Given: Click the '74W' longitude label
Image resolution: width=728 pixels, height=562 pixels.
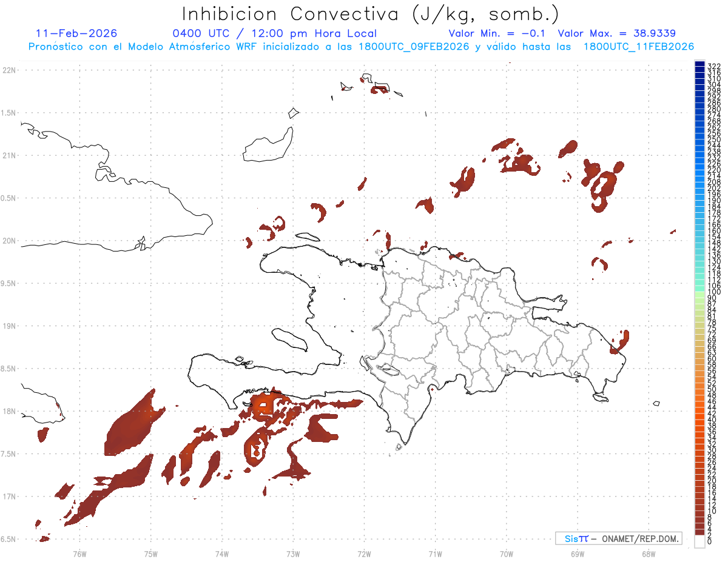Looking at the screenshot, I should pos(222,554).
